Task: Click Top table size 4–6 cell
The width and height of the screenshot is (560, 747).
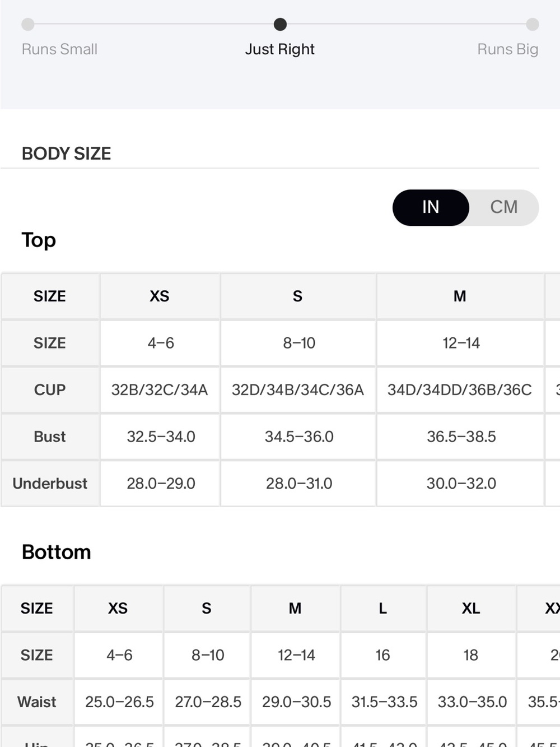Action: pos(161,343)
